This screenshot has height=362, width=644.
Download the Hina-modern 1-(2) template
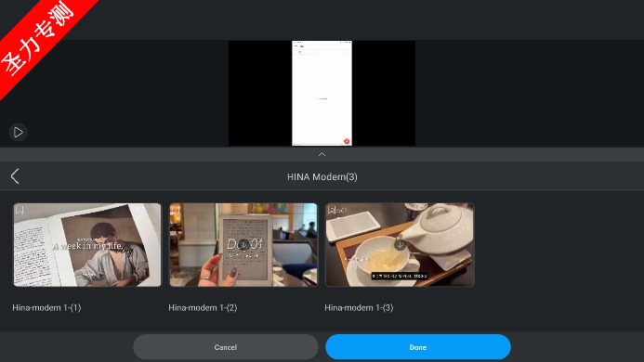tap(243, 245)
